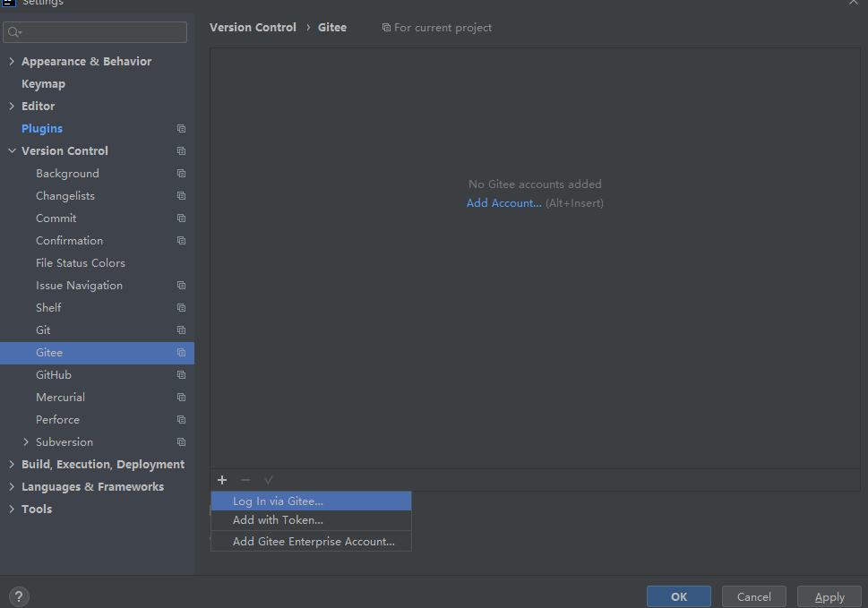
Task: Expand the Tools section
Action: point(12,510)
